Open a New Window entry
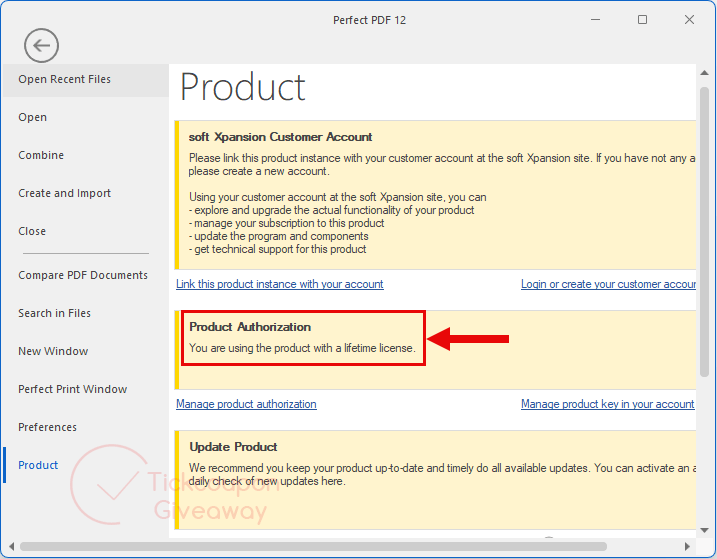The height and width of the screenshot is (559, 717). click(53, 351)
